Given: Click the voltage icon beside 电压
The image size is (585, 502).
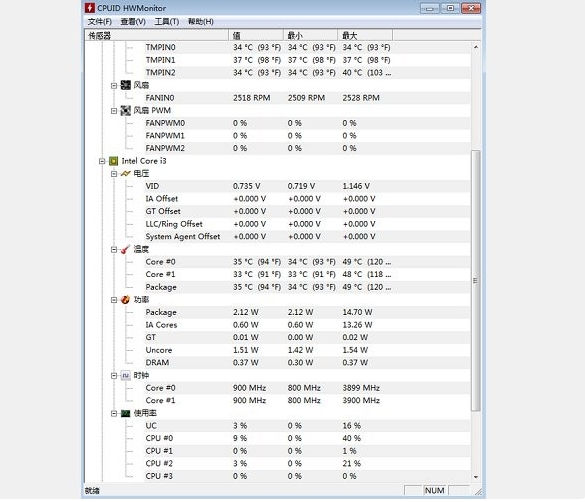Looking at the screenshot, I should pos(126,174).
